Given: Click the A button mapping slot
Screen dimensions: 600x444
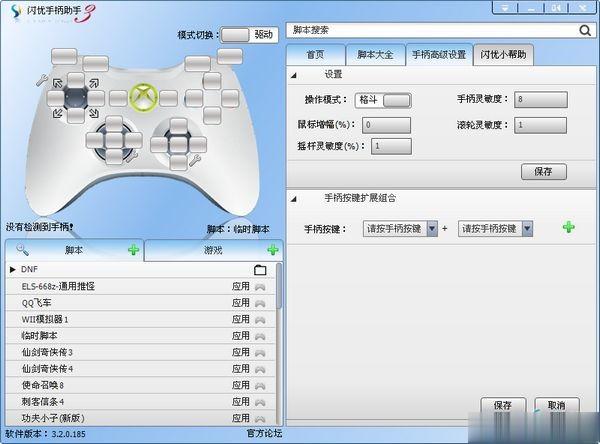Looking at the screenshot, I should point(212,116).
